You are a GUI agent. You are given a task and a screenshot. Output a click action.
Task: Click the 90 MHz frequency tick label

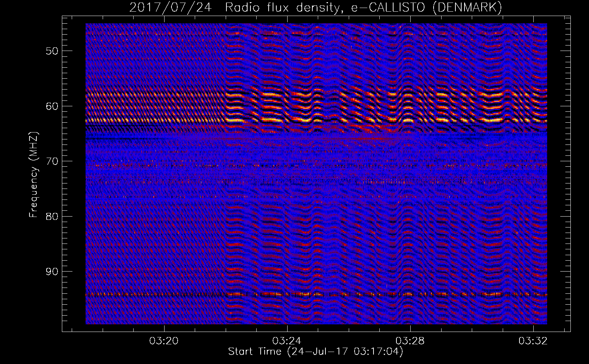point(52,272)
